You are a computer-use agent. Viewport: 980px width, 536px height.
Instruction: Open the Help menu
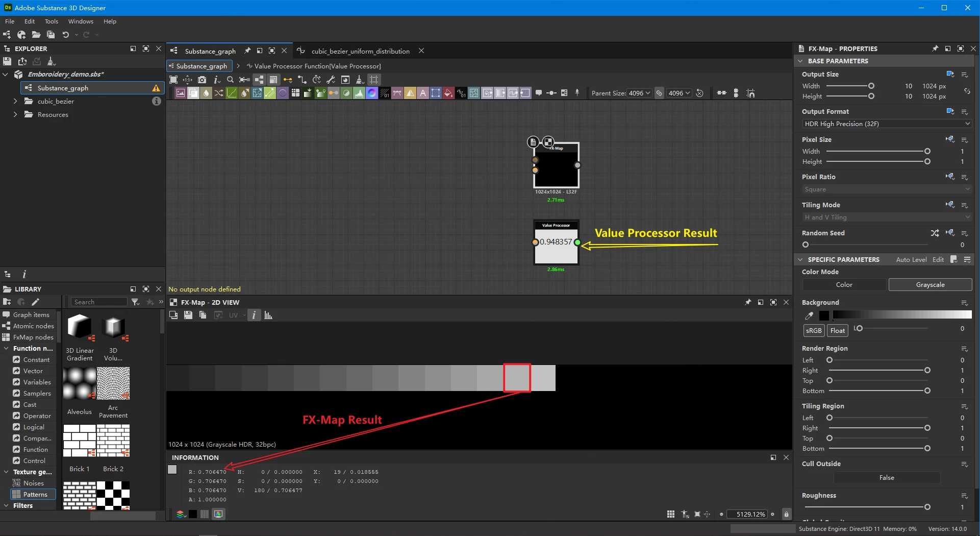pyautogui.click(x=110, y=21)
